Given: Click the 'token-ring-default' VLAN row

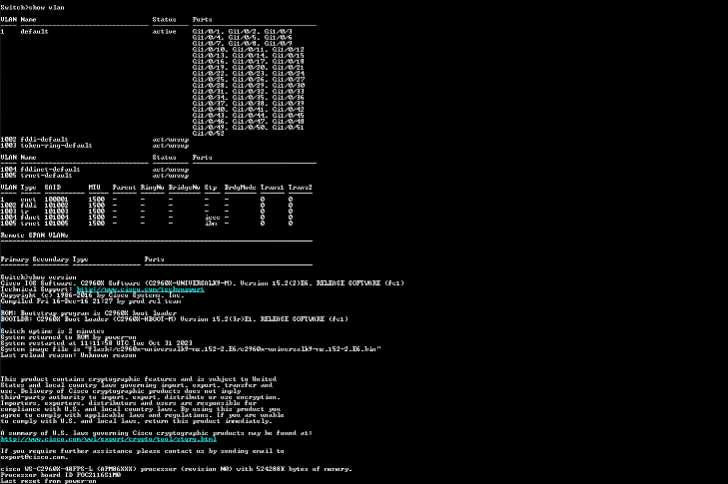Looking at the screenshot, I should point(95,145).
